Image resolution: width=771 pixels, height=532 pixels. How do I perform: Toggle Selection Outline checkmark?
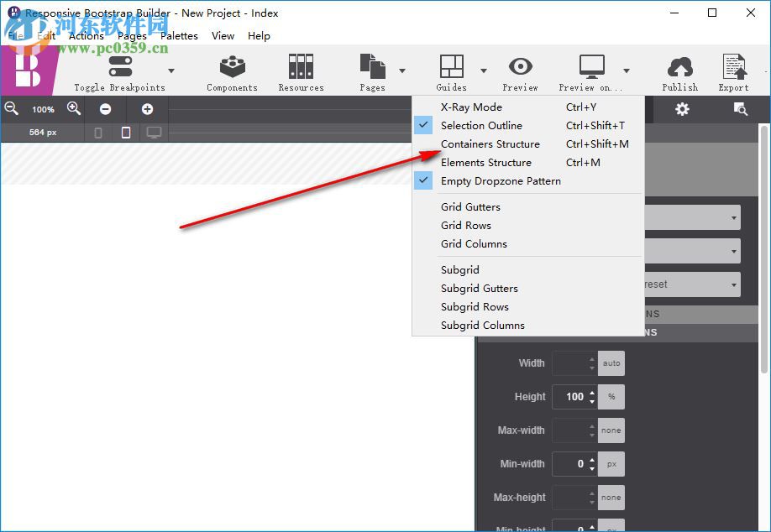423,125
